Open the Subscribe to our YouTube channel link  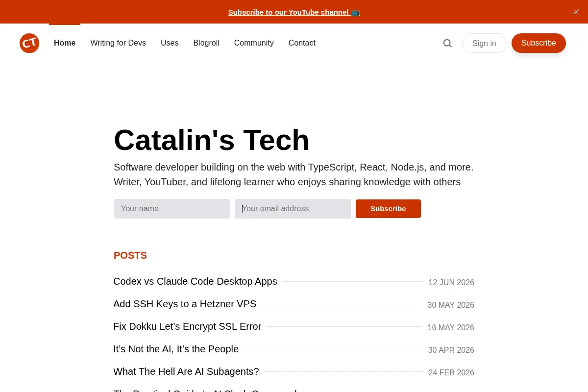click(x=294, y=12)
